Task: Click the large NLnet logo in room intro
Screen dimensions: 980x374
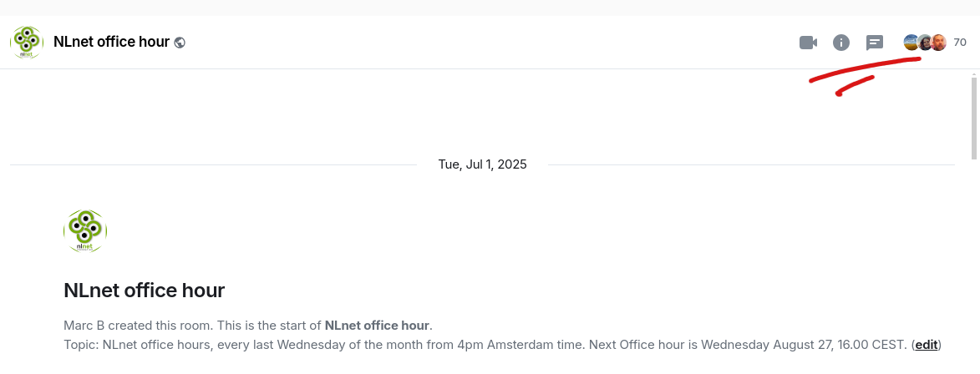Action: [85, 231]
